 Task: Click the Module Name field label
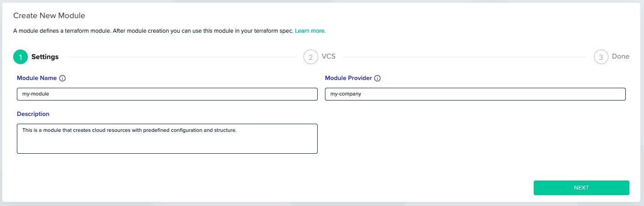click(37, 78)
